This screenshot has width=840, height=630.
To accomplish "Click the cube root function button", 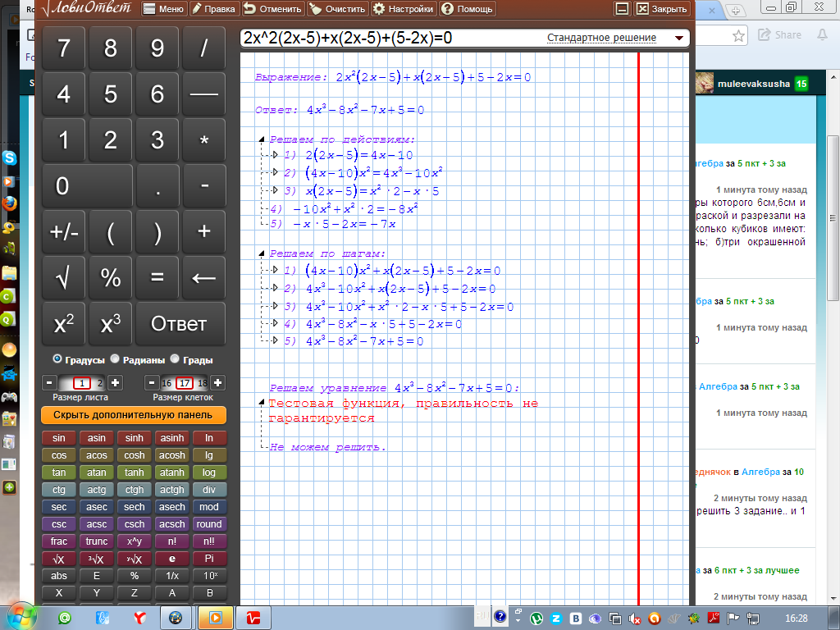I will click(97, 558).
